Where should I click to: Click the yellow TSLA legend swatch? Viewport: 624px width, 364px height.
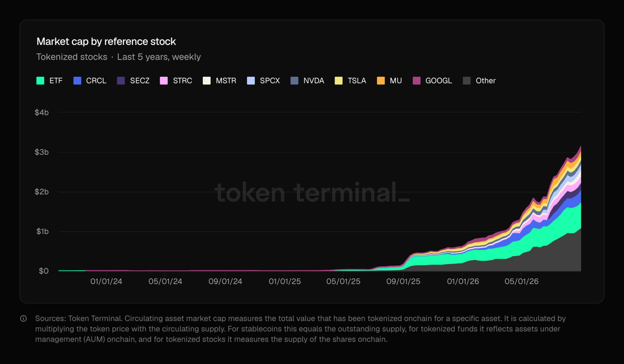(x=339, y=81)
